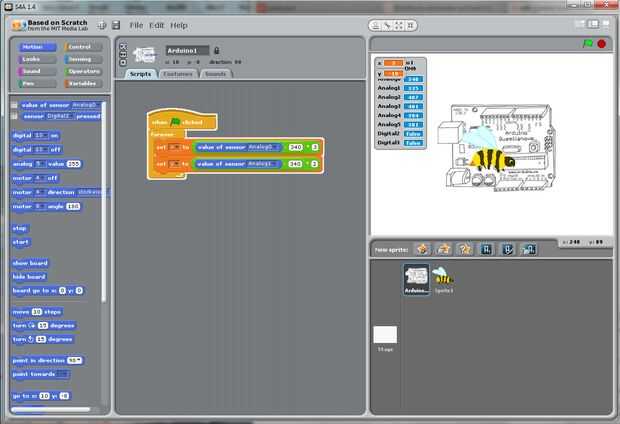The image size is (620, 424).
Task: Click the save project disk icon
Action: pyautogui.click(x=116, y=25)
